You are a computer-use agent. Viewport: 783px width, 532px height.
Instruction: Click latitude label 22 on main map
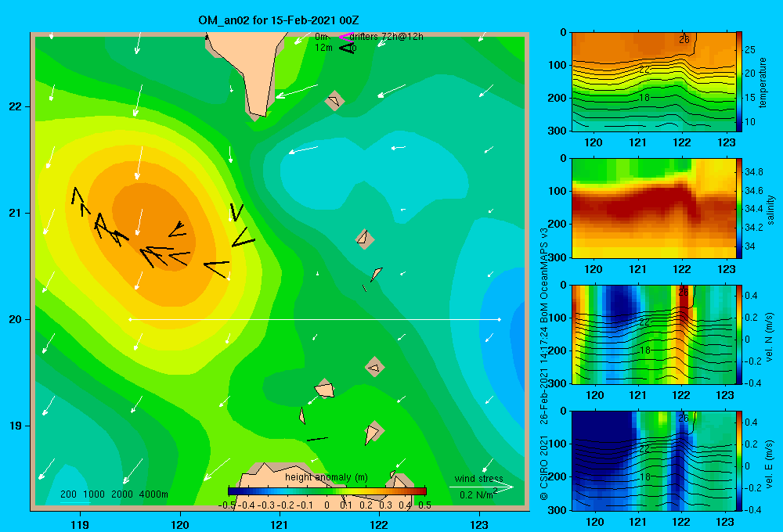point(16,106)
